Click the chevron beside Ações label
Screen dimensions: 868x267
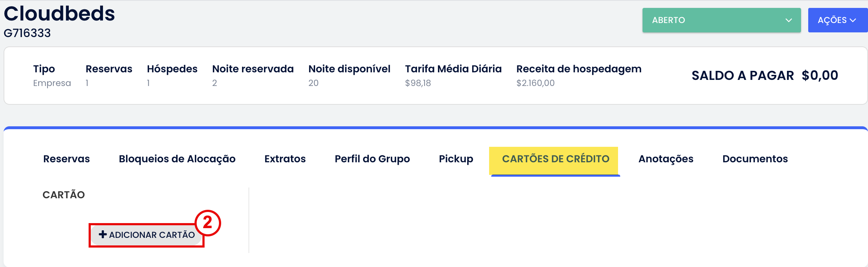(x=853, y=20)
